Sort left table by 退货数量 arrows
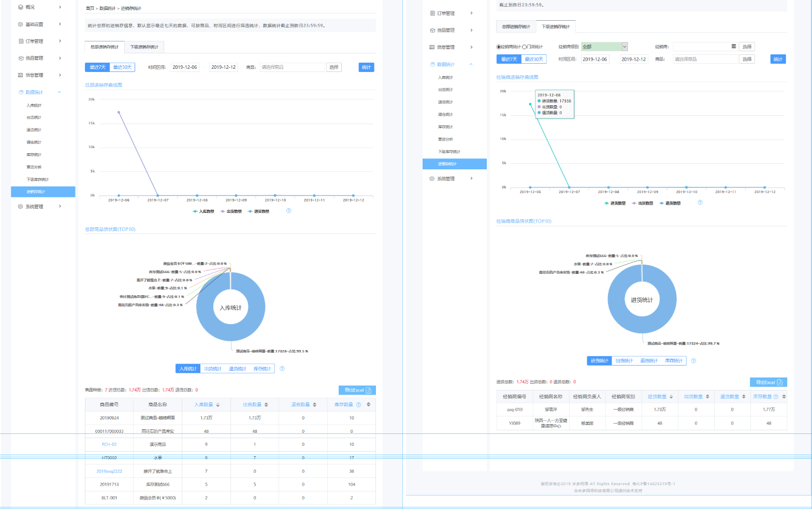 tap(315, 404)
